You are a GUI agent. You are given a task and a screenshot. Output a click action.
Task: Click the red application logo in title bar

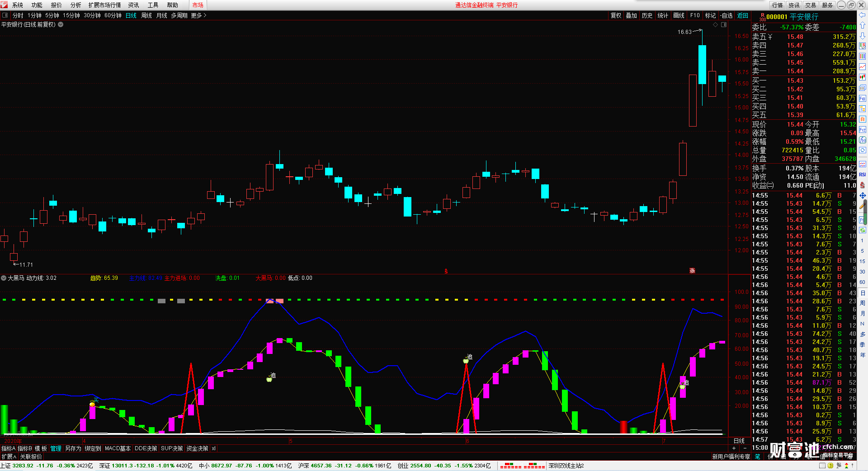4,5
